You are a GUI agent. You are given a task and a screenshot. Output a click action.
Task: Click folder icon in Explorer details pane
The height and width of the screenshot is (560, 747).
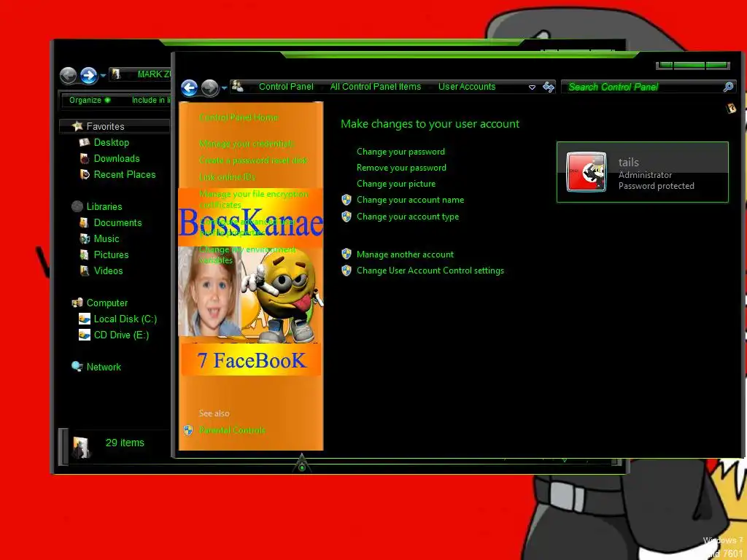click(x=82, y=447)
